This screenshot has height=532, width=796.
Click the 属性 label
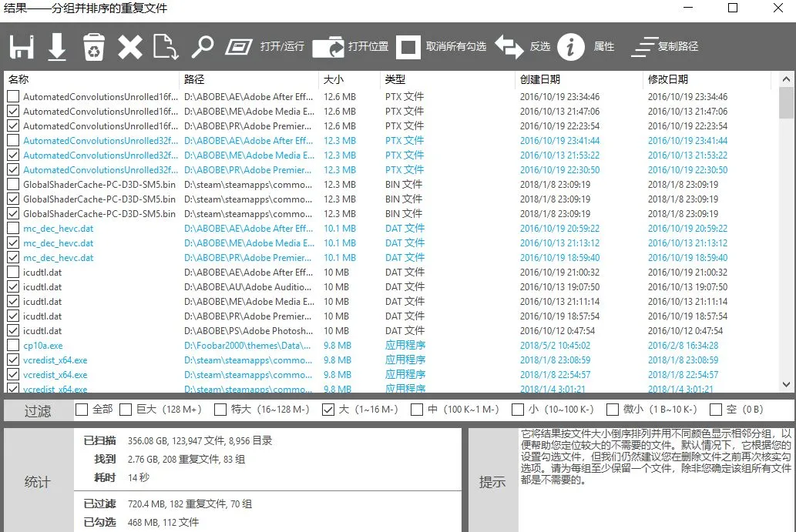[603, 47]
